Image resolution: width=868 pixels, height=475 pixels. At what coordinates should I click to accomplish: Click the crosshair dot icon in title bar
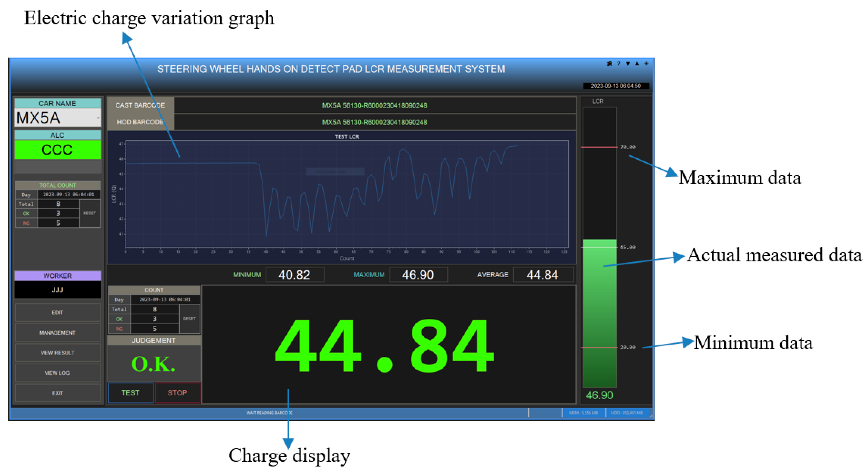click(x=646, y=64)
